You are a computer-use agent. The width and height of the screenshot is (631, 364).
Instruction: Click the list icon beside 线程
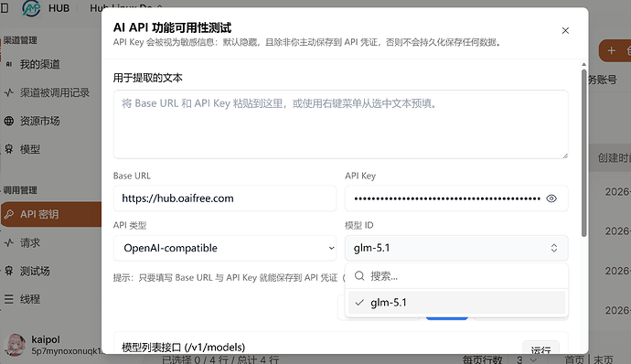coord(9,299)
